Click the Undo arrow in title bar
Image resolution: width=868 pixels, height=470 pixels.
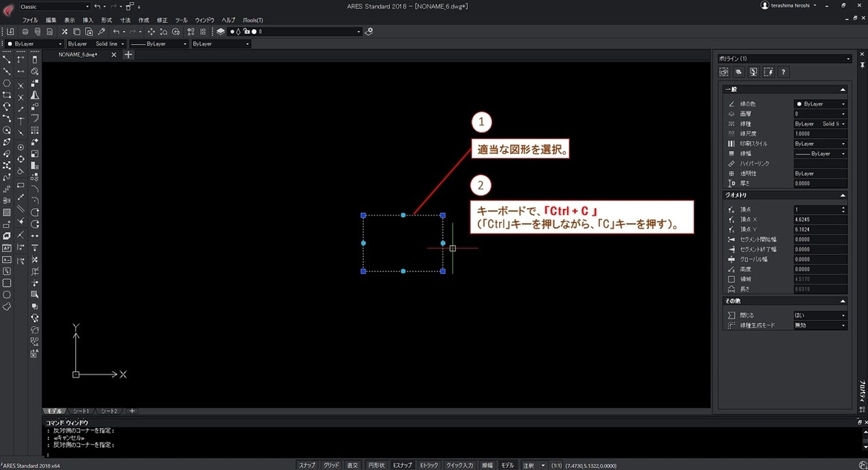97,6
